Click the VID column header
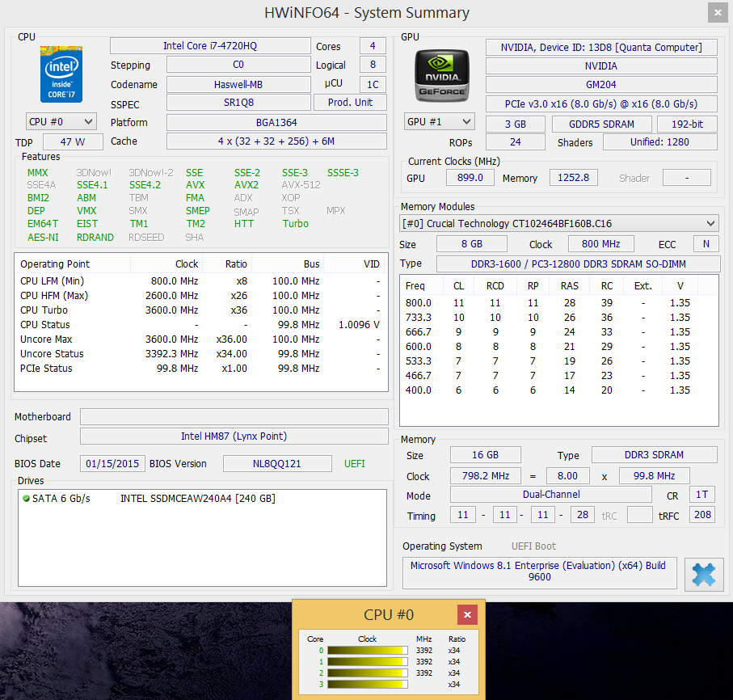 point(356,264)
